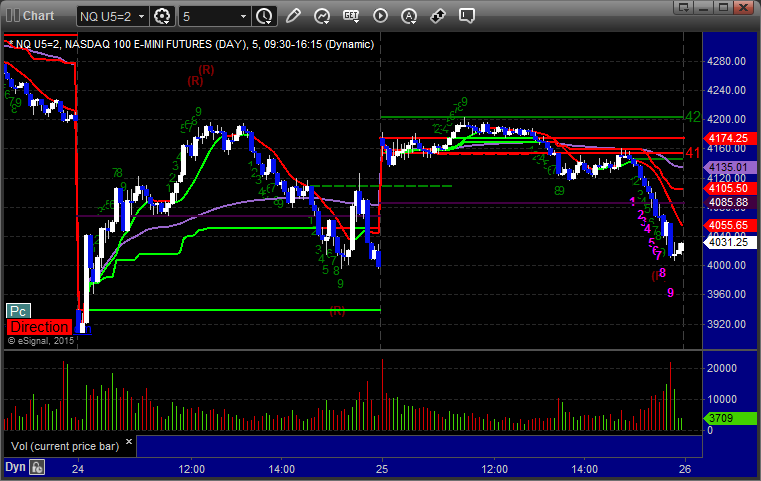Maximize the chart window
Screen dimensions: 761x481
(723, 7)
